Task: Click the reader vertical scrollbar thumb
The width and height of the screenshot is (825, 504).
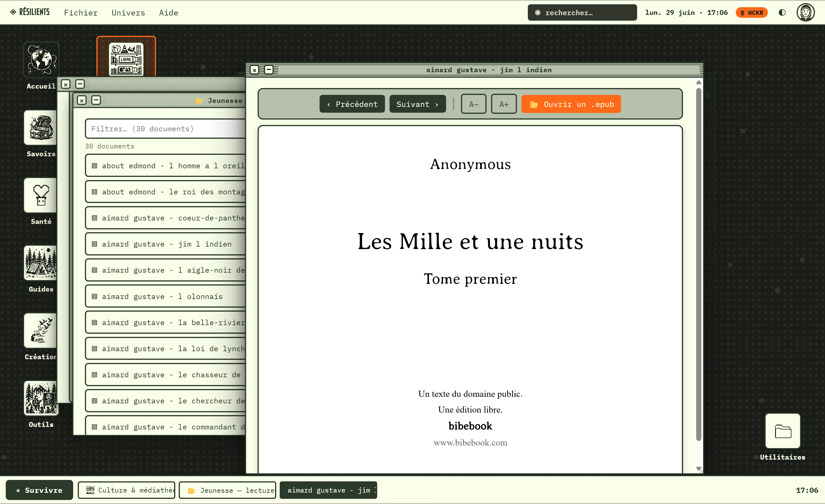Action: (x=698, y=264)
